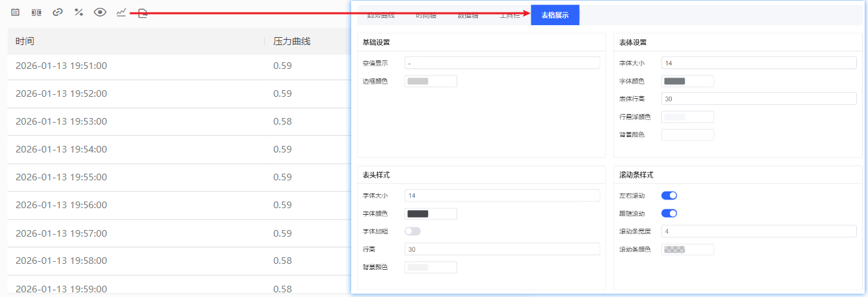
Task: Open the 边框颜色 color swatch
Action: point(430,81)
